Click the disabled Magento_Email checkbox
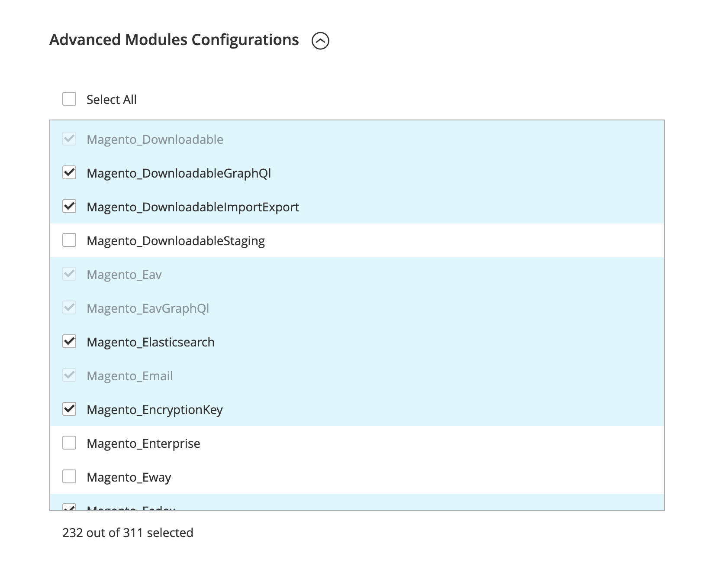The image size is (728, 576). tap(69, 375)
